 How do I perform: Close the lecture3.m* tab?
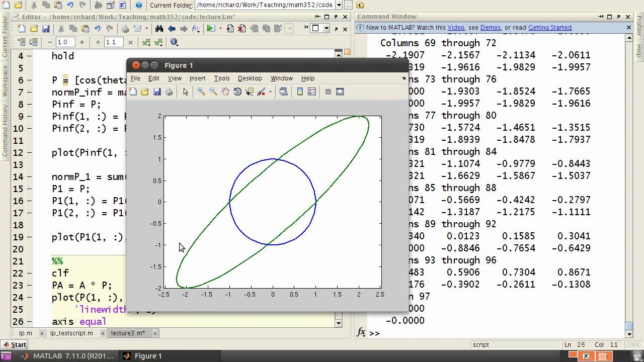click(x=155, y=333)
